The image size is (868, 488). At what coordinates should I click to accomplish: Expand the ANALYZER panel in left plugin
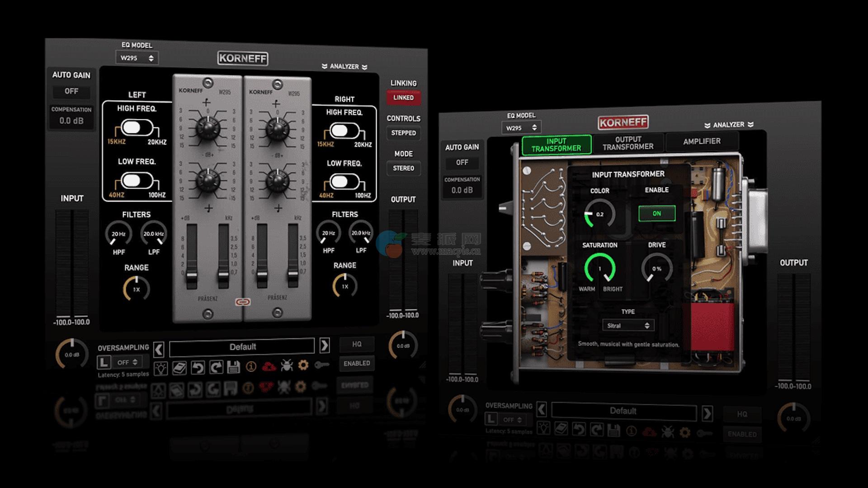click(344, 66)
